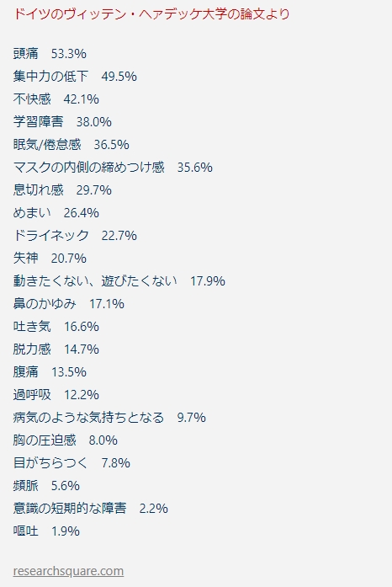Screen dimensions: 392x587
Task: Click the マスクの内側の締めつけ感 35.6% line
Action: click(113, 168)
